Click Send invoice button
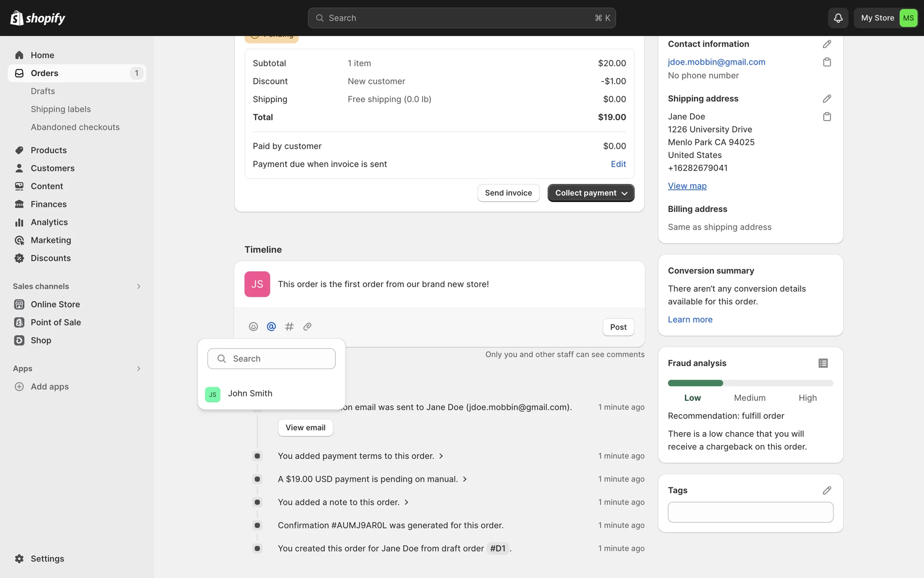Image resolution: width=924 pixels, height=578 pixels. coord(508,193)
